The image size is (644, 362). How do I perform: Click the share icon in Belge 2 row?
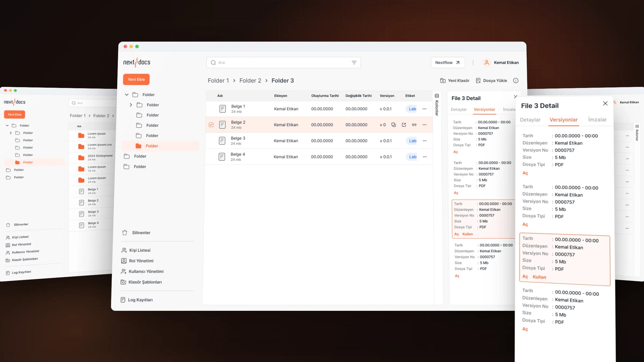[404, 125]
